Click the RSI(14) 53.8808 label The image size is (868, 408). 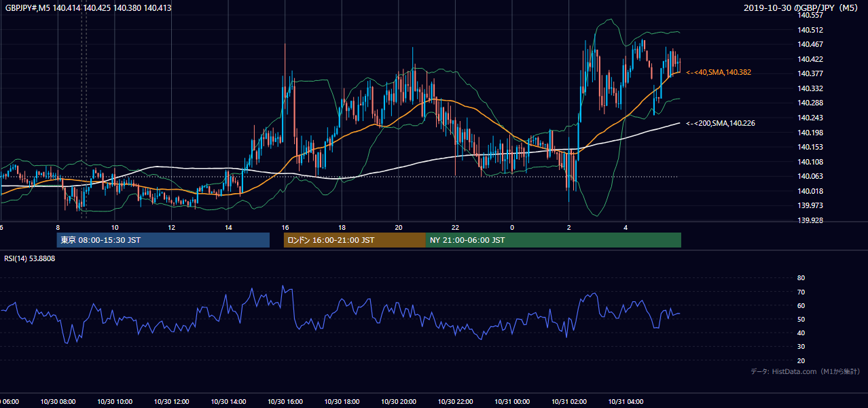pos(30,258)
